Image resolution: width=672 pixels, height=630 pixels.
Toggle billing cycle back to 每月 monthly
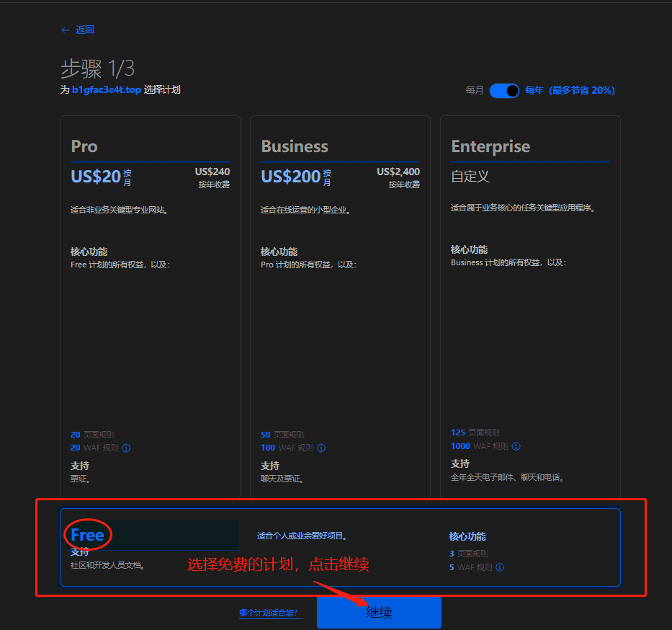(x=504, y=90)
